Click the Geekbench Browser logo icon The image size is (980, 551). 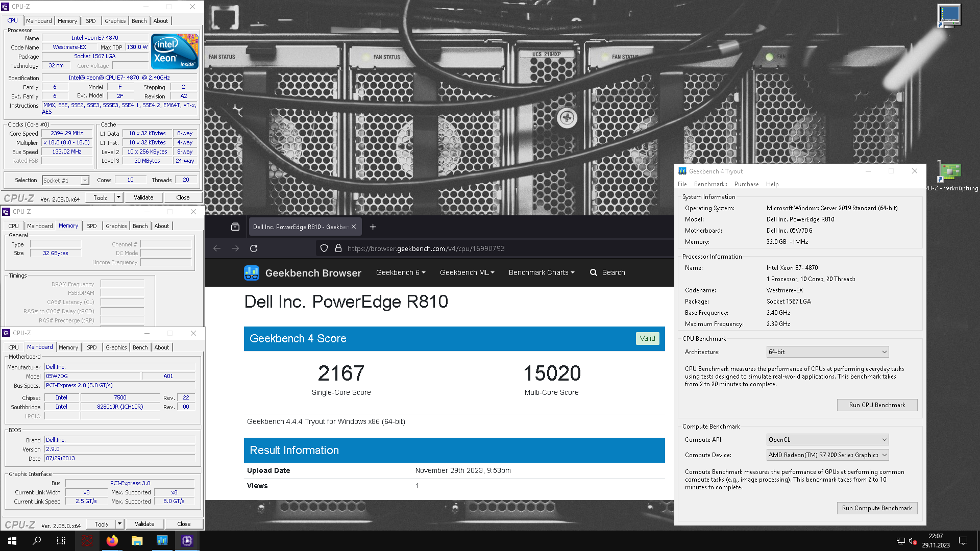coord(252,273)
